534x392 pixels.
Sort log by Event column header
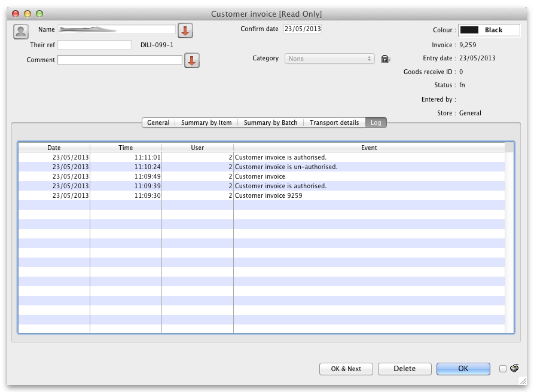pyautogui.click(x=369, y=148)
